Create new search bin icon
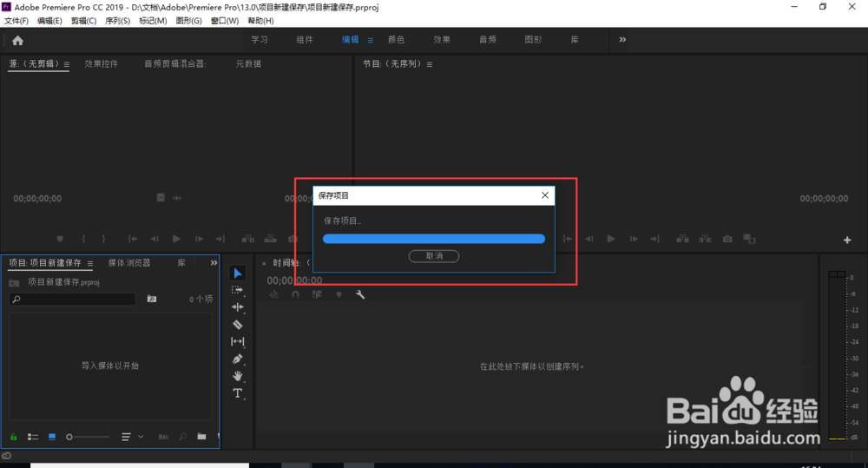 (x=152, y=299)
